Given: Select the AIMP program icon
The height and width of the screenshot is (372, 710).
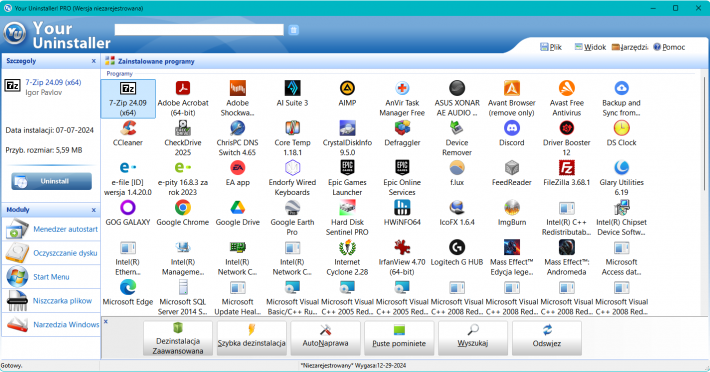Looking at the screenshot, I should click(347, 88).
